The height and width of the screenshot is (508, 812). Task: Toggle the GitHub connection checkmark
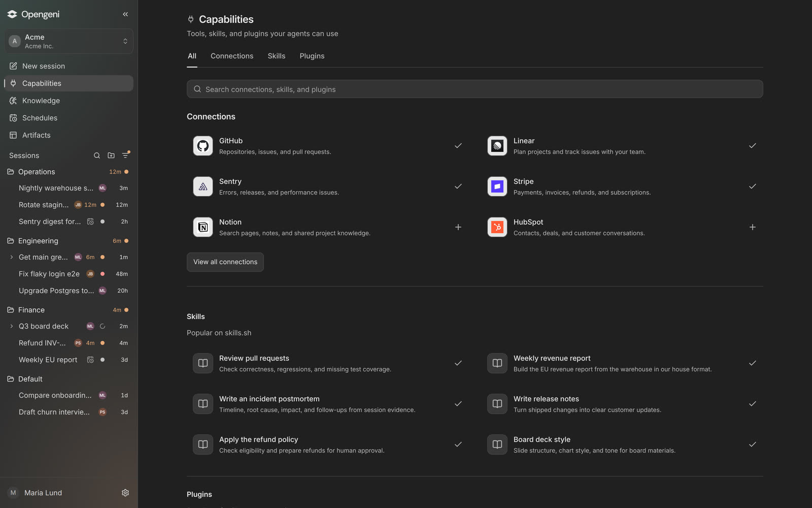click(x=458, y=146)
